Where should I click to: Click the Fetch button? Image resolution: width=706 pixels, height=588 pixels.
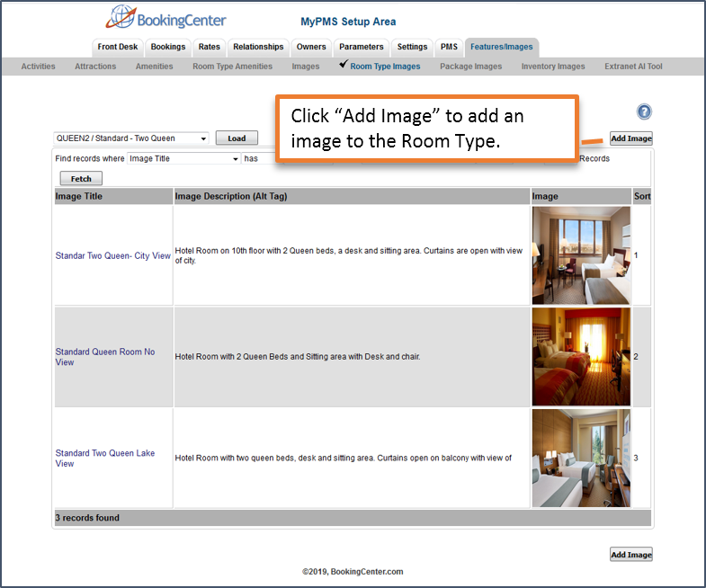[x=81, y=179]
